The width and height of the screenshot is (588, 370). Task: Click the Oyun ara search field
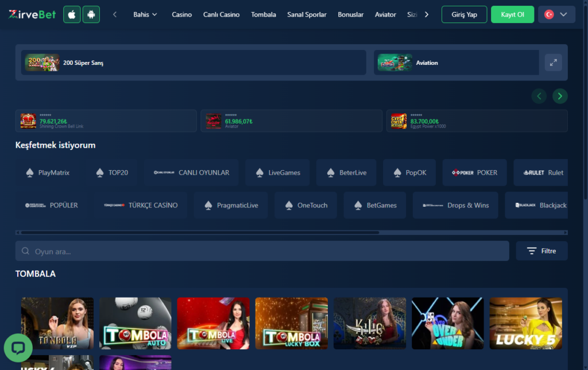[x=262, y=251]
